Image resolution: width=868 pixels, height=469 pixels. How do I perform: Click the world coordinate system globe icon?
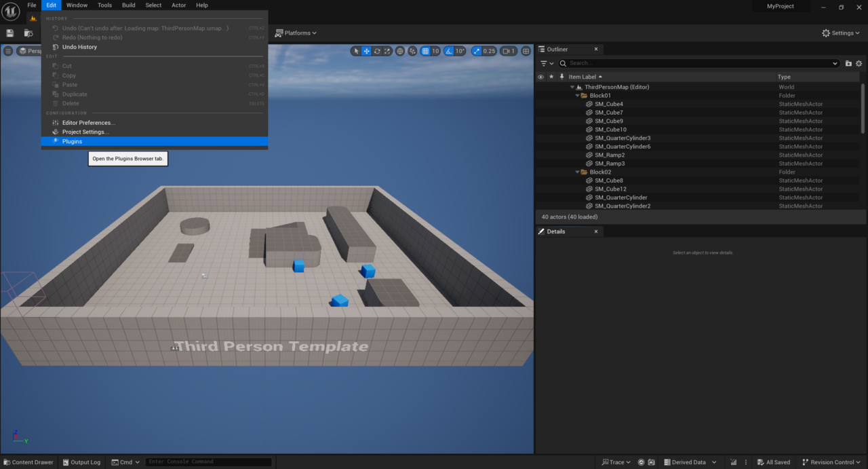coord(400,51)
